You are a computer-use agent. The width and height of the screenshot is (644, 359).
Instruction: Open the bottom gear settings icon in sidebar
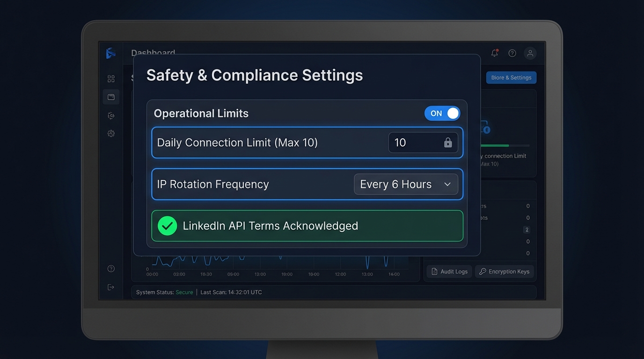click(x=111, y=134)
